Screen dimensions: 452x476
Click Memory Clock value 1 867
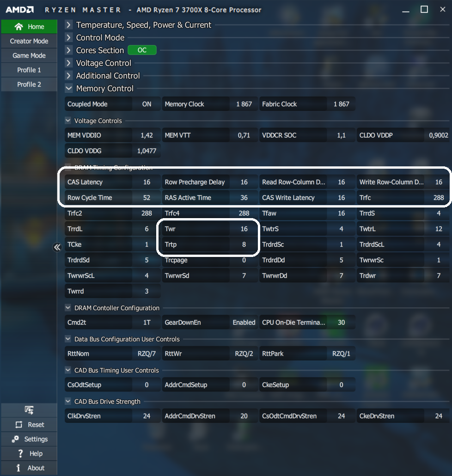[x=244, y=104]
